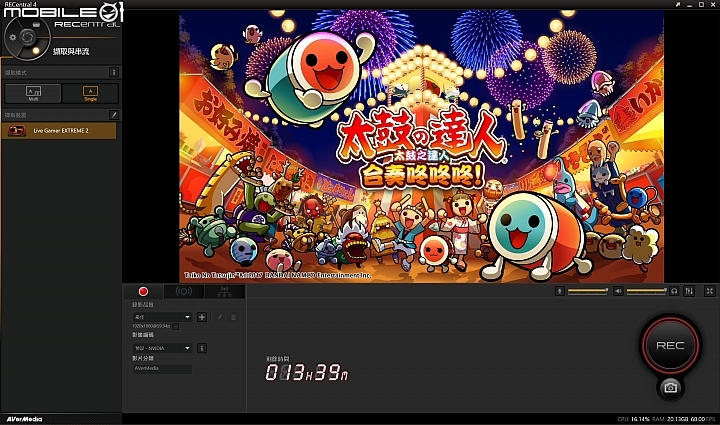Expand the recording quality dropdown
720x425 pixels.
pyautogui.click(x=162, y=317)
